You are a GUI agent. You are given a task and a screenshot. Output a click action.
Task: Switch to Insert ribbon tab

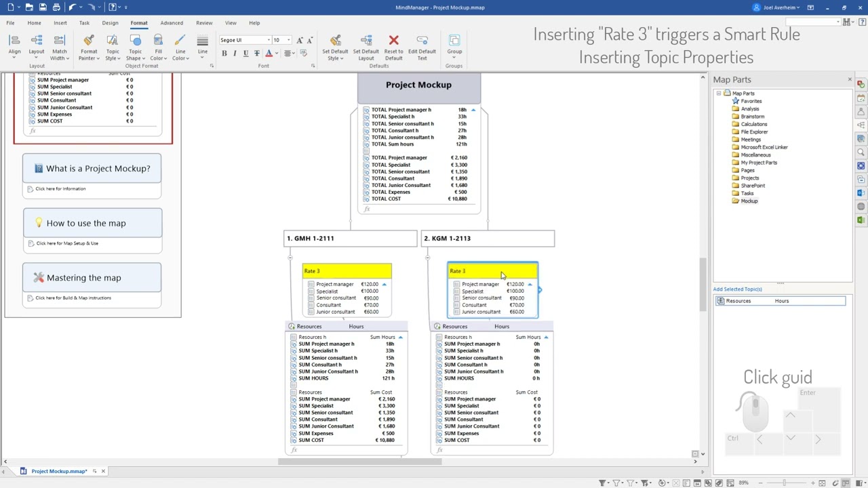pos(60,23)
